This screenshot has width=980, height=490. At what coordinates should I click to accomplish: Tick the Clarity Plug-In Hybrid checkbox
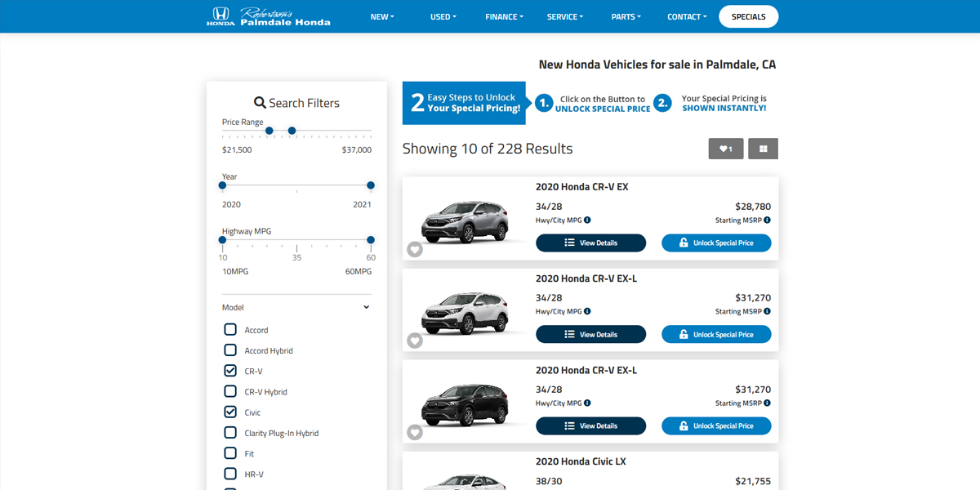click(x=230, y=432)
